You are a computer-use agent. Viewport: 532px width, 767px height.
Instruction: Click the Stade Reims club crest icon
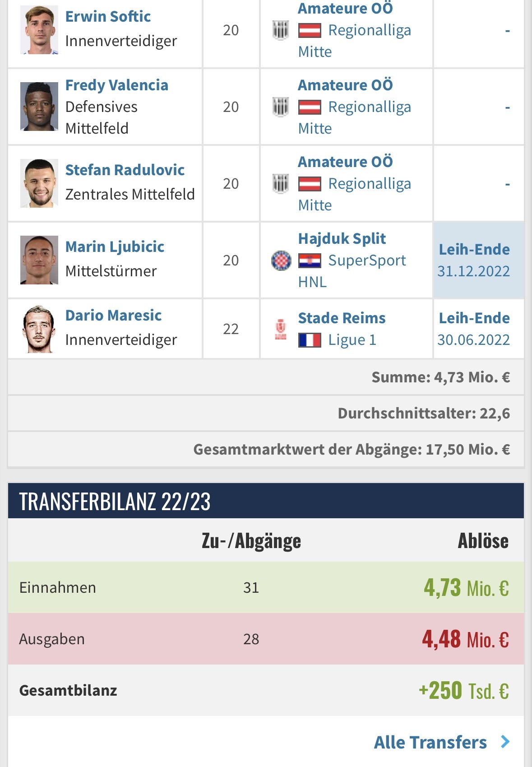tap(281, 329)
